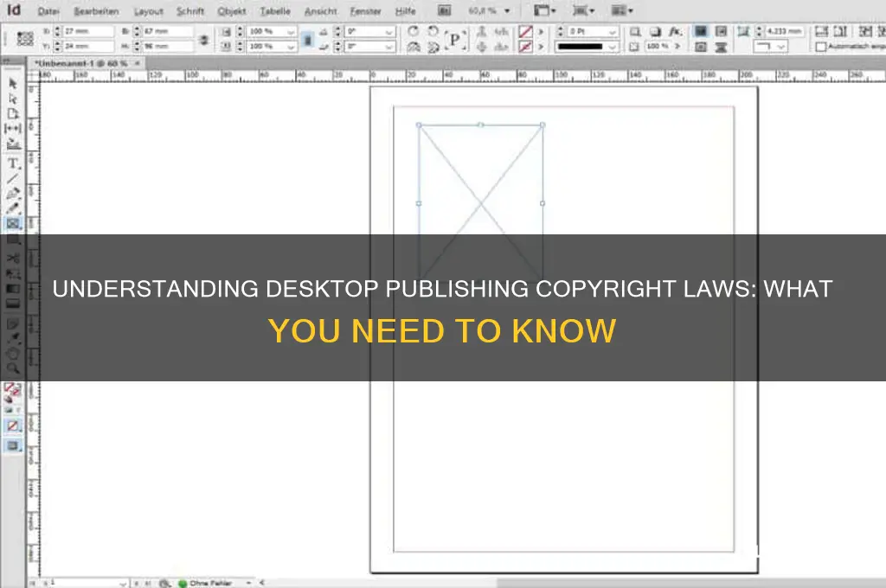Click the opacity 100% field
This screenshot has height=588, width=886.
(658, 47)
